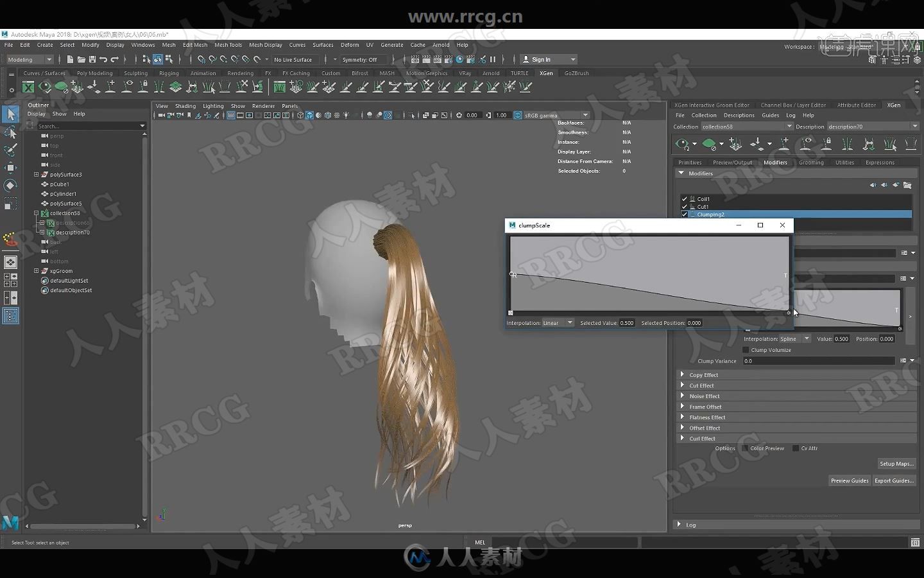Open the Interactive Groom shelf icon

coord(279,86)
